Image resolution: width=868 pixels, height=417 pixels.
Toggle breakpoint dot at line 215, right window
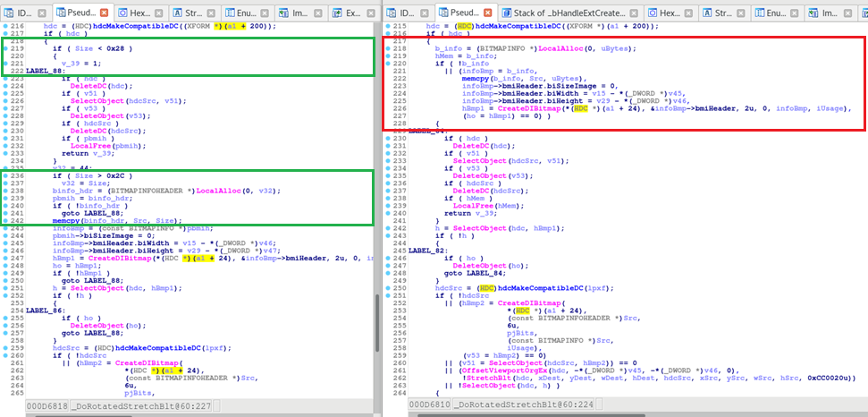coord(387,26)
